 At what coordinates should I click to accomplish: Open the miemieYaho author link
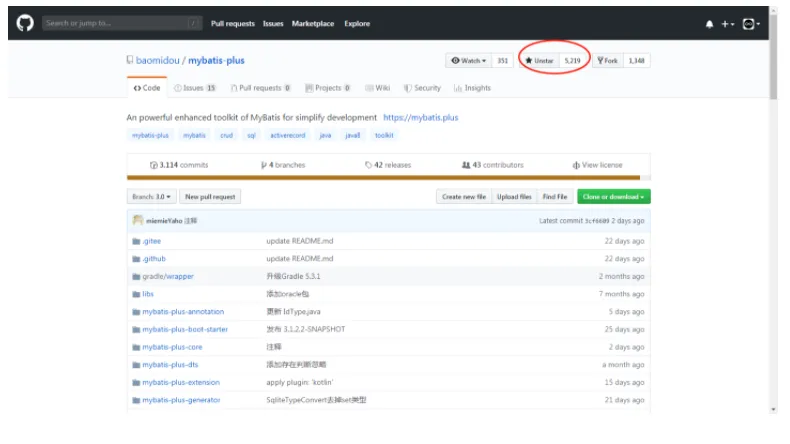[x=164, y=221]
